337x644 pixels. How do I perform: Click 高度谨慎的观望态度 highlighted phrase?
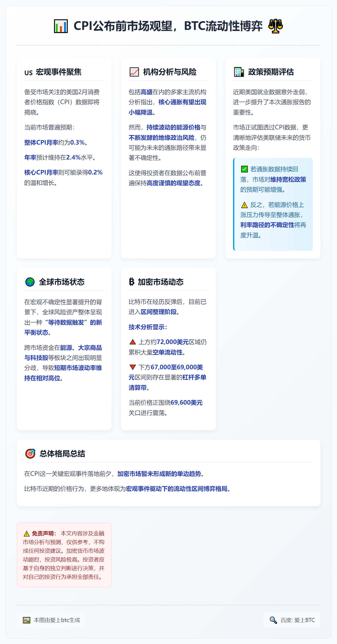[x=173, y=183]
